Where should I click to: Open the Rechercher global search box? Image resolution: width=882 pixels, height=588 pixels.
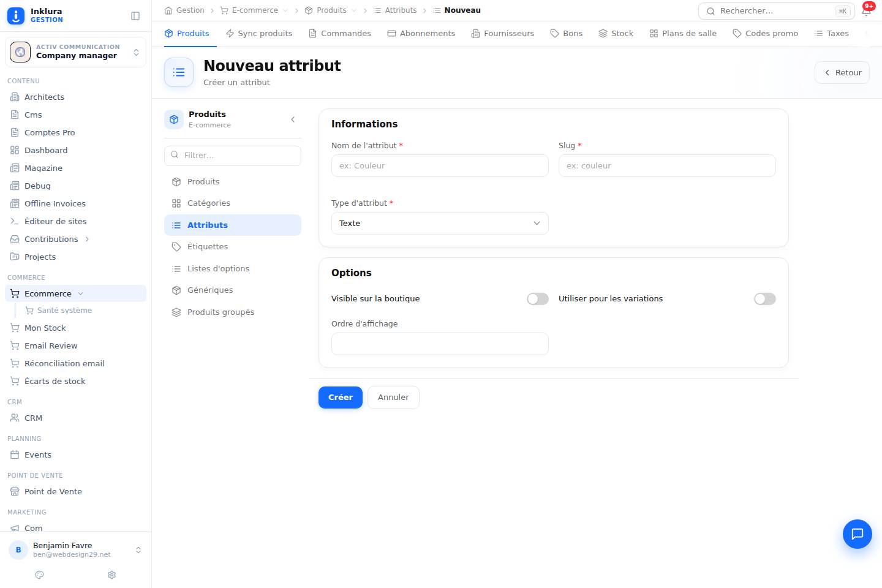(777, 11)
